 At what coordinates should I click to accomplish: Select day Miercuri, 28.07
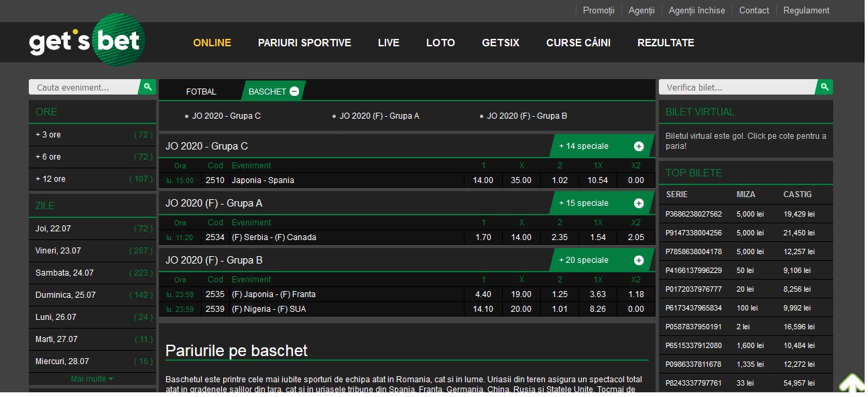point(92,361)
